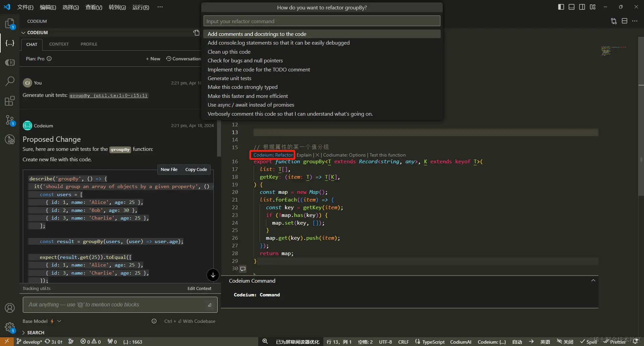Open the Conversation history button
The width and height of the screenshot is (644, 346).
click(x=183, y=59)
